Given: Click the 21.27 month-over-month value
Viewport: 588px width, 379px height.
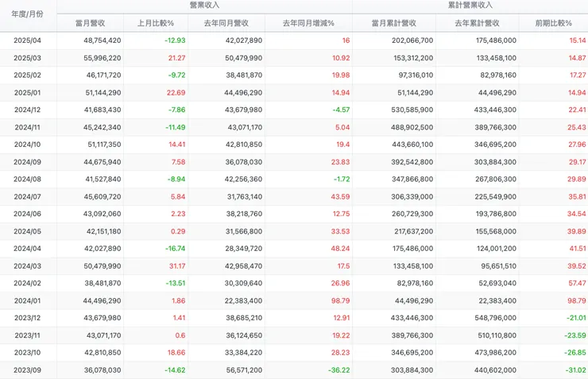Looking at the screenshot, I should pos(176,58).
